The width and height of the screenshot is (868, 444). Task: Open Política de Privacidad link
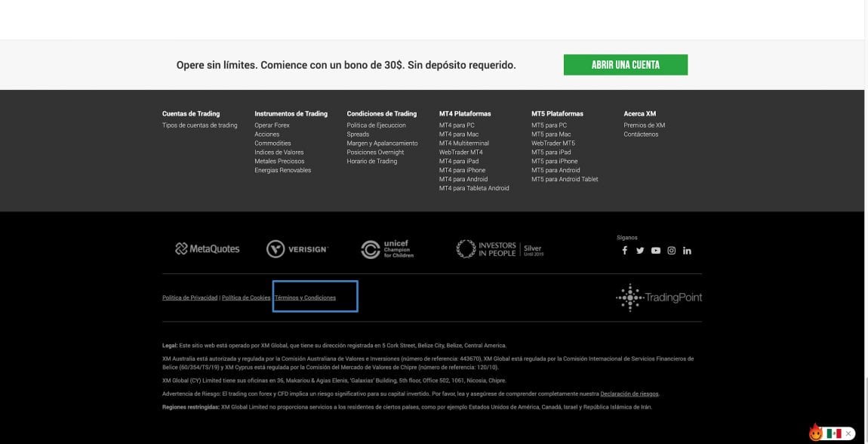[x=189, y=298]
